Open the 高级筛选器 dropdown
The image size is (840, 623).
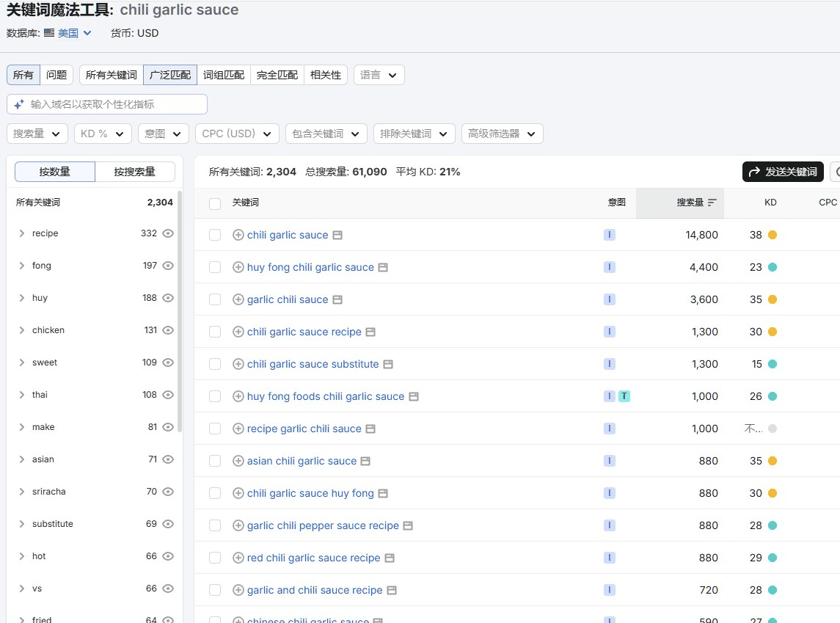(x=503, y=134)
